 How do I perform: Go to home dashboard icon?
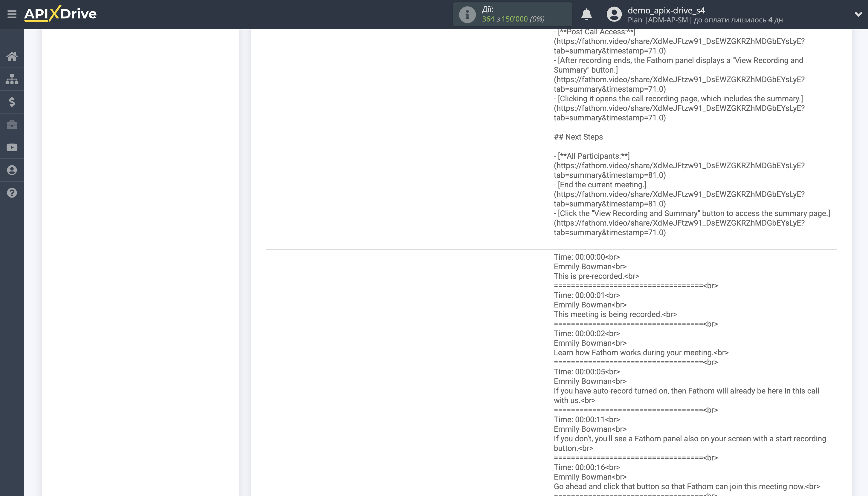pos(12,56)
